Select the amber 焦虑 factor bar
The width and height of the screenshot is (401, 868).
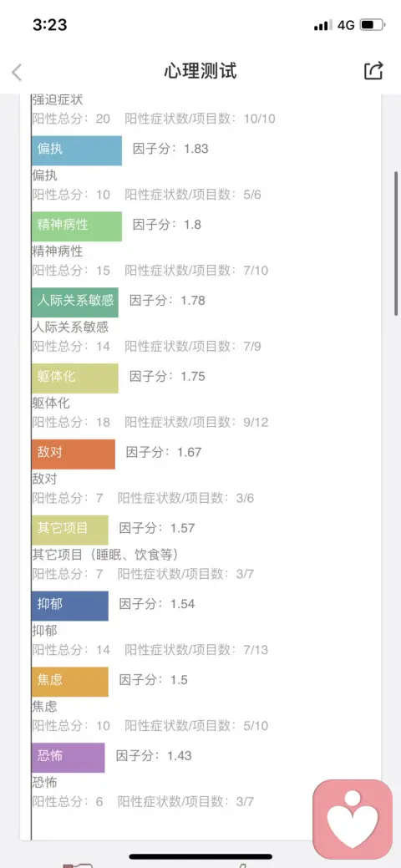point(70,682)
